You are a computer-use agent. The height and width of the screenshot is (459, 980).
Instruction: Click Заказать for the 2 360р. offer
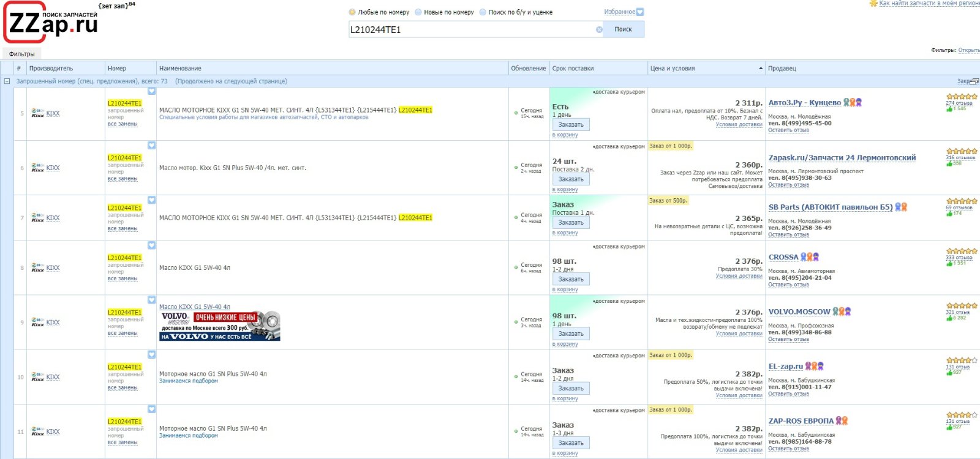point(571,179)
